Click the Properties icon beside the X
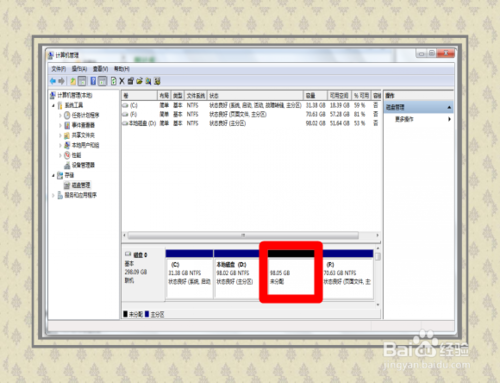This screenshot has height=383, width=500. pos(130,81)
